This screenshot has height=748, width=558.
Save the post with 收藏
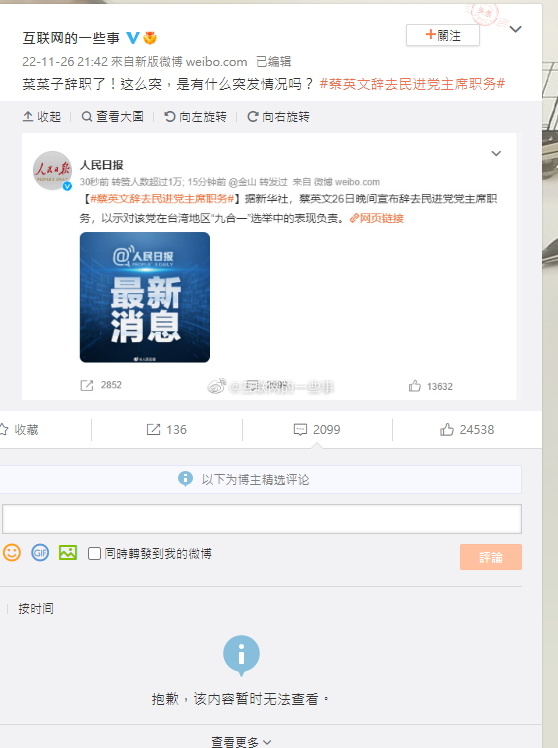pyautogui.click(x=19, y=429)
